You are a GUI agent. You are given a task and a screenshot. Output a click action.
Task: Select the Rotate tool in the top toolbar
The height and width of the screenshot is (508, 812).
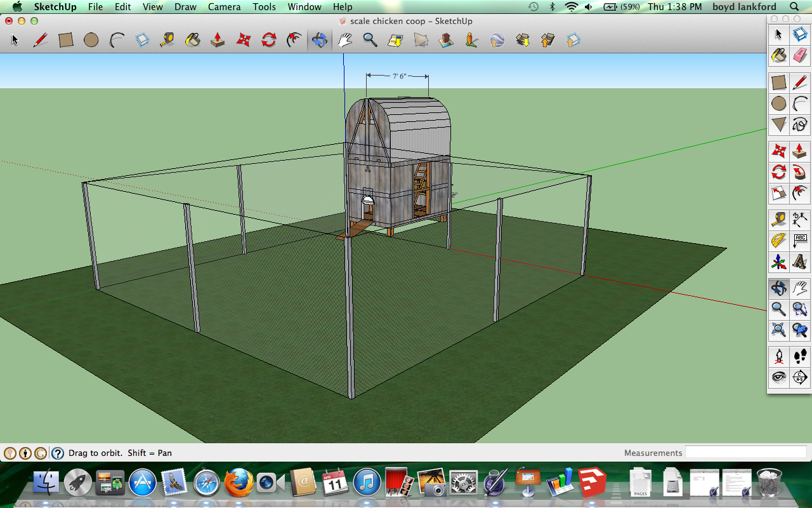pos(267,40)
